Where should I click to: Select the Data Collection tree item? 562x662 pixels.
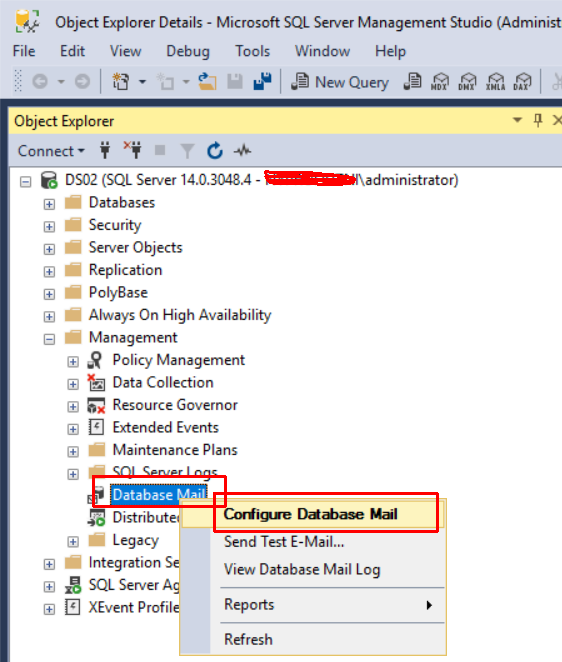[x=163, y=383]
